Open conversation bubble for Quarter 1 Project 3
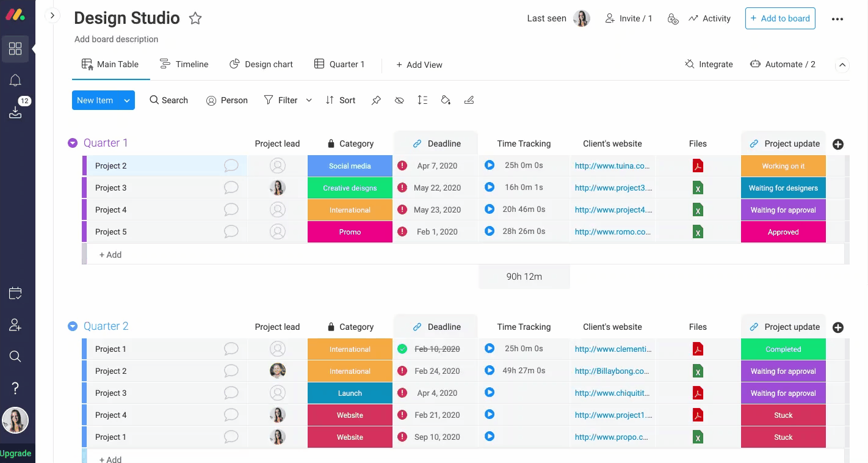 [x=231, y=188]
